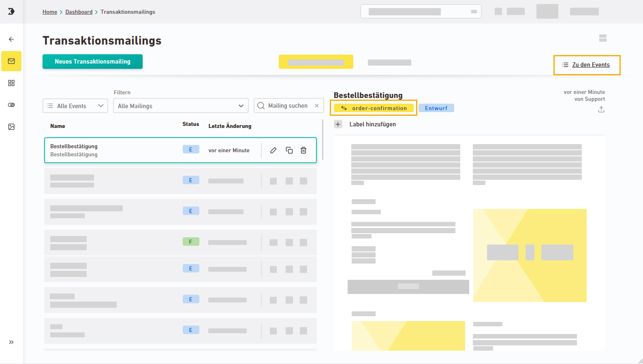
Task: Expand the sidebar with double chevron
Action: (x=11, y=342)
